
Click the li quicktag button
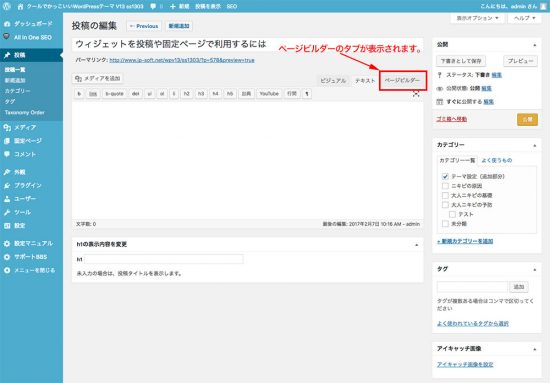pyautogui.click(x=174, y=94)
